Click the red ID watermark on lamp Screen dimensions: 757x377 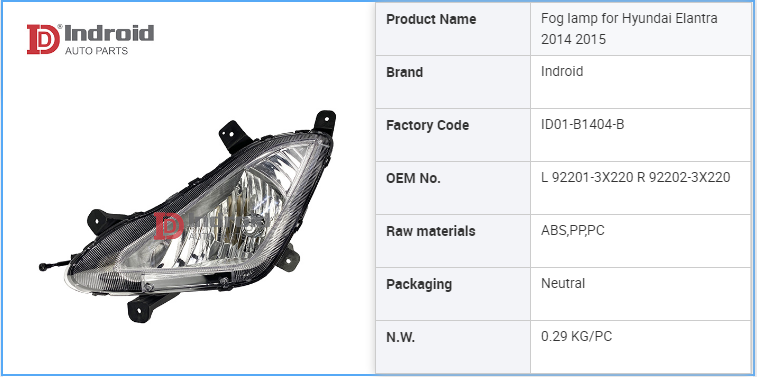[x=168, y=226]
